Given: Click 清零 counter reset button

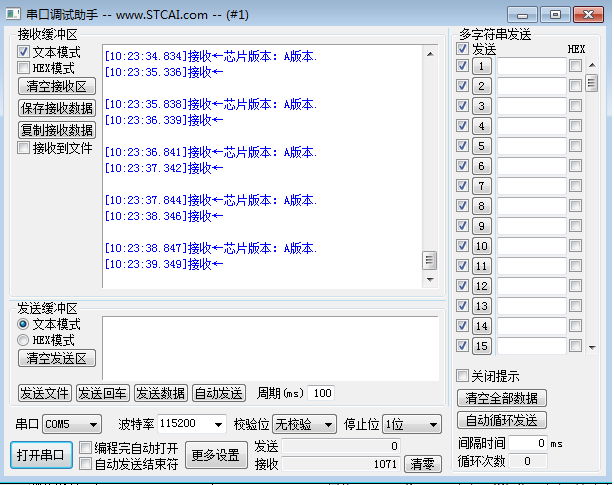Looking at the screenshot, I should point(422,464).
